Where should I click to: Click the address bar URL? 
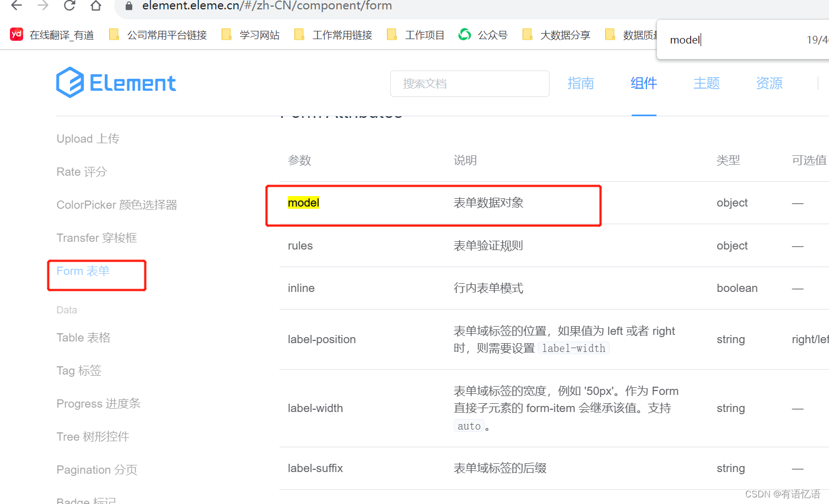[267, 6]
